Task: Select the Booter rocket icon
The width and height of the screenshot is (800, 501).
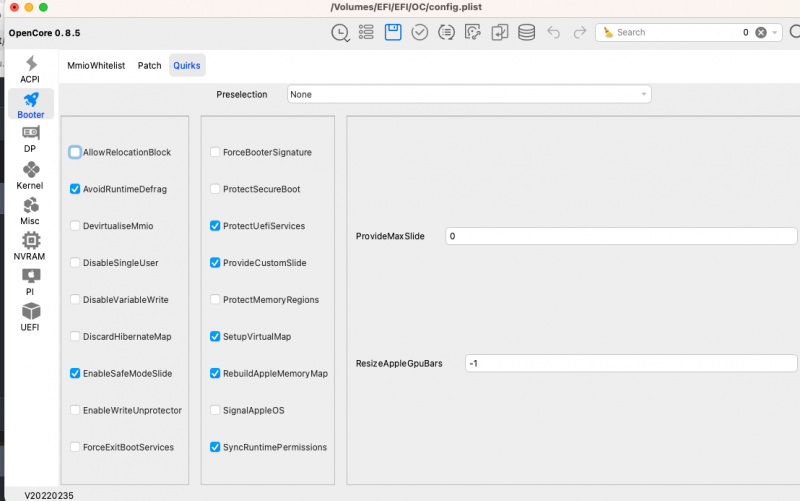Action: pyautogui.click(x=31, y=99)
